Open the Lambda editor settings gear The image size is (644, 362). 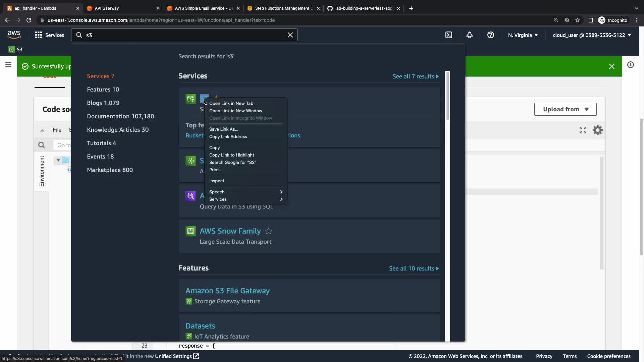[597, 130]
